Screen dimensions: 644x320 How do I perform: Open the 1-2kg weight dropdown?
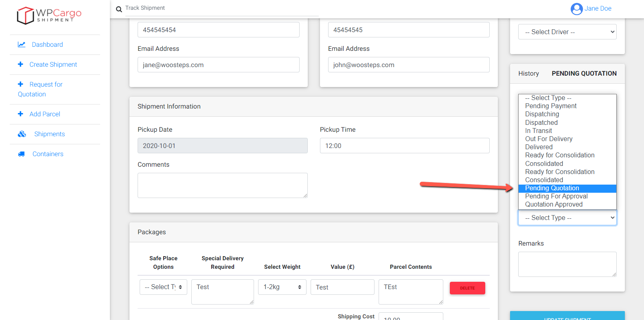tap(282, 287)
